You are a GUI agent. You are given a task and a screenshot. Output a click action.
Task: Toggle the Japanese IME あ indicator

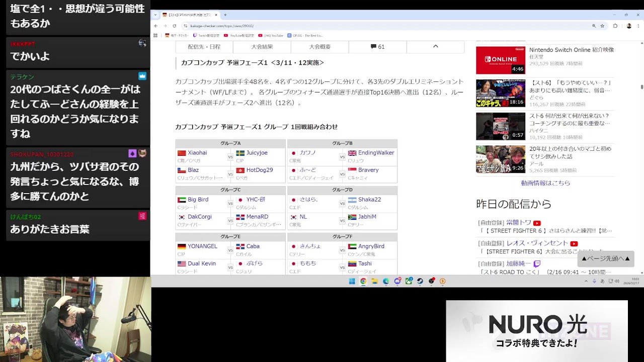(603, 281)
